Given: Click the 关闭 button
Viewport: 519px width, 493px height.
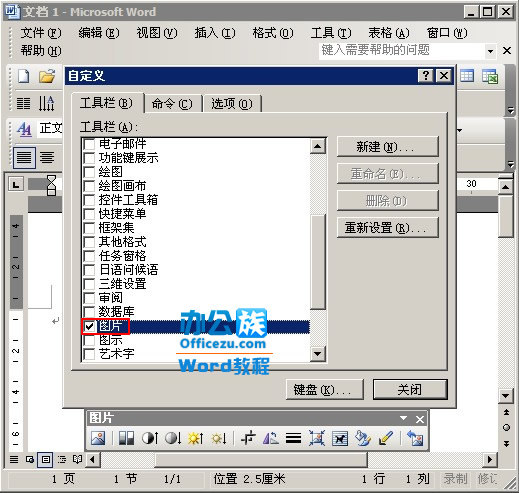Looking at the screenshot, I should tap(410, 389).
